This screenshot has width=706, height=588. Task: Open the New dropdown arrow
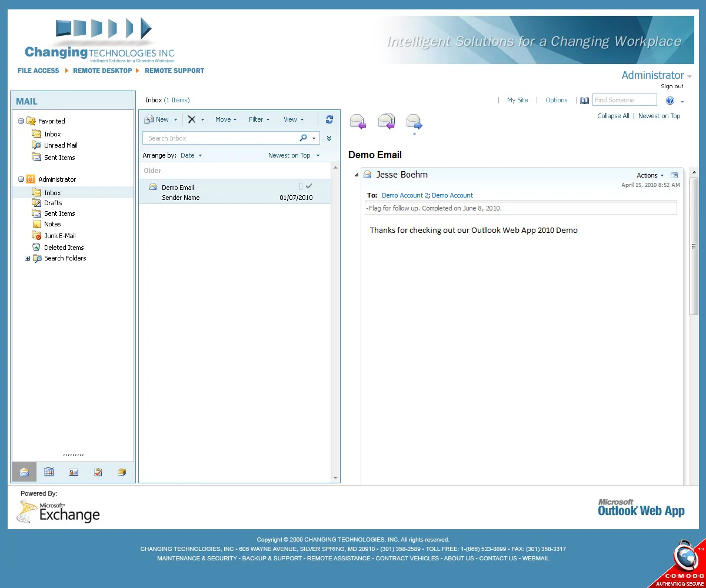click(x=175, y=120)
